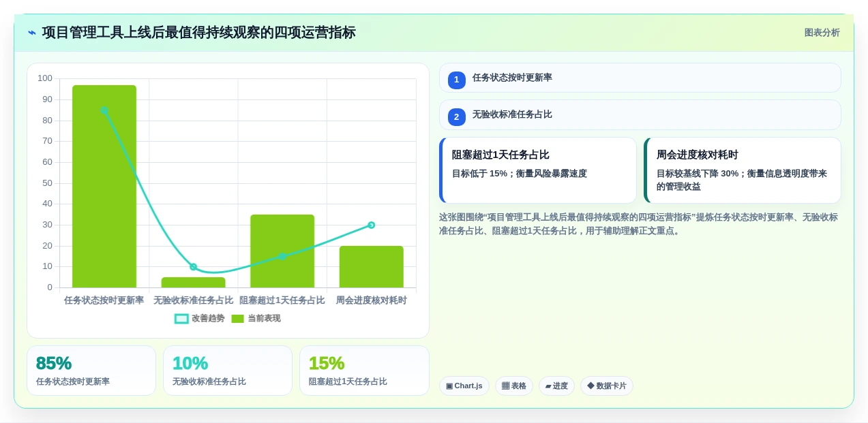Select the numbered item 2 无验收标准任务占比
The height and width of the screenshot is (423, 868).
(640, 114)
